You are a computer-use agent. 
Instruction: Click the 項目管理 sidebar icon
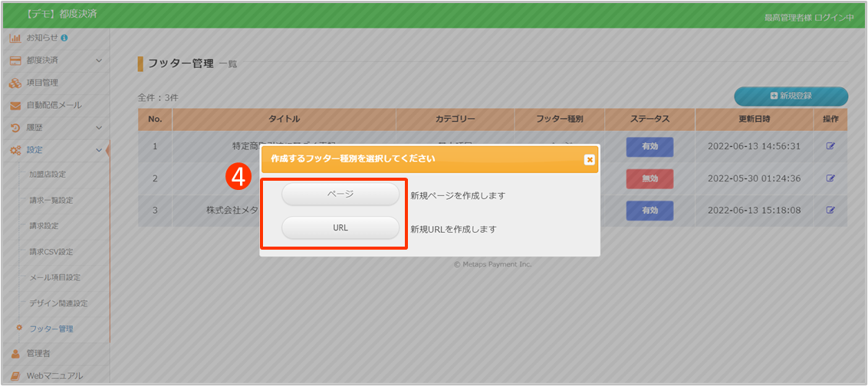[x=15, y=83]
